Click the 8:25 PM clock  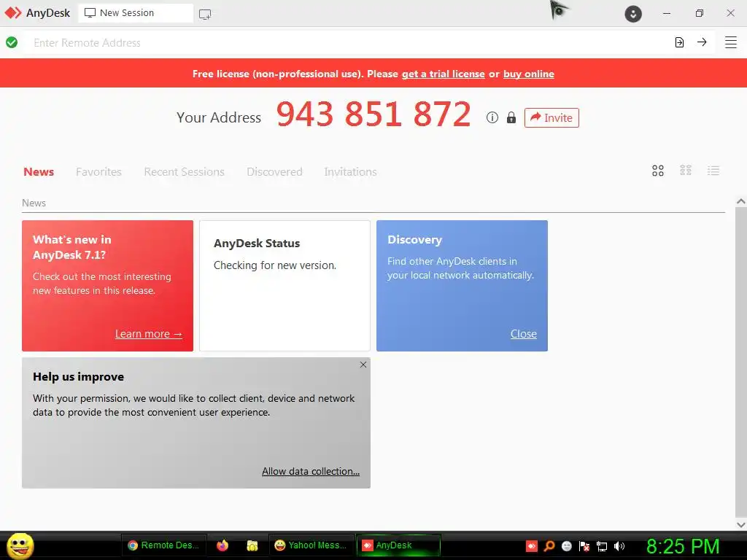[x=683, y=546]
